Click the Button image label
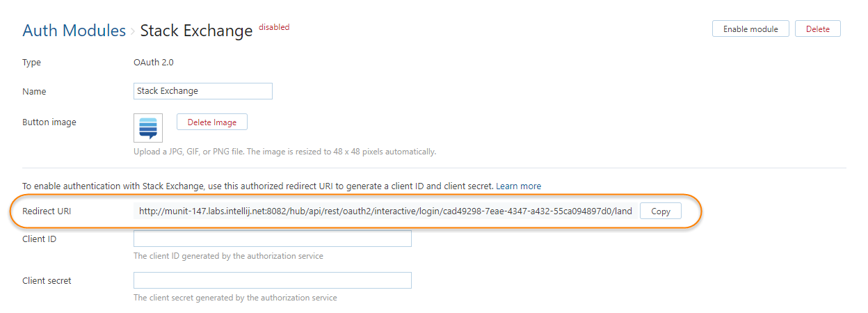This screenshot has width=868, height=313. click(49, 122)
